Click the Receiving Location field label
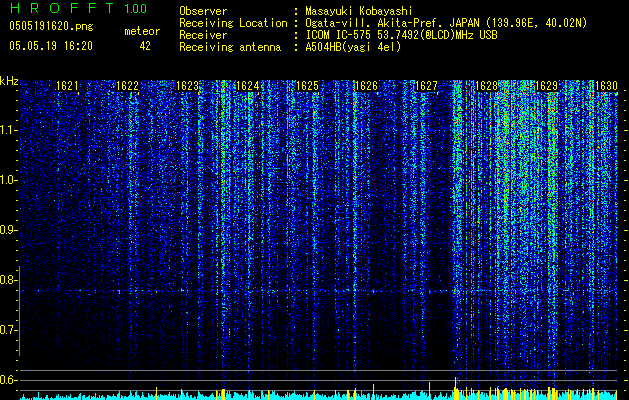Viewport: 629px width, 400px height. click(x=233, y=23)
